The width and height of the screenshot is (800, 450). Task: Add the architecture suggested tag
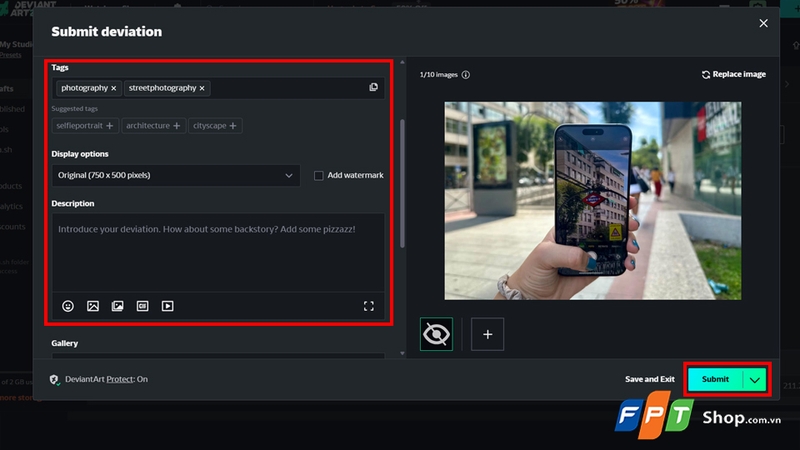point(153,126)
